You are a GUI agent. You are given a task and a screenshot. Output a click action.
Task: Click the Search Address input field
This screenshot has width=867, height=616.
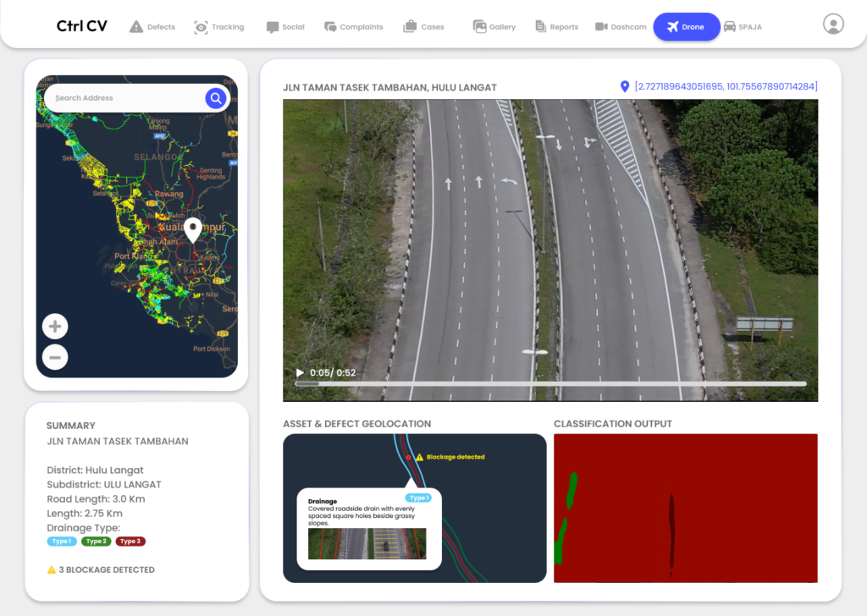[x=123, y=98]
